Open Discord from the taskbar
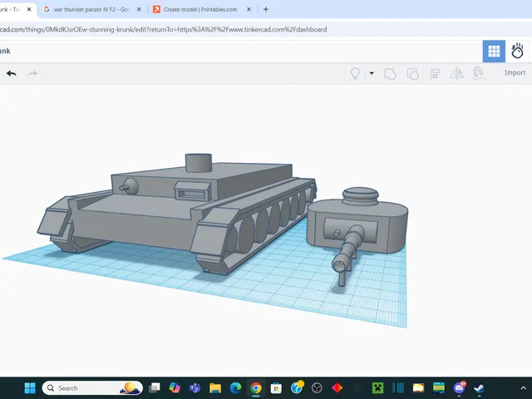Screen dimensions: 532x399 point(459,388)
